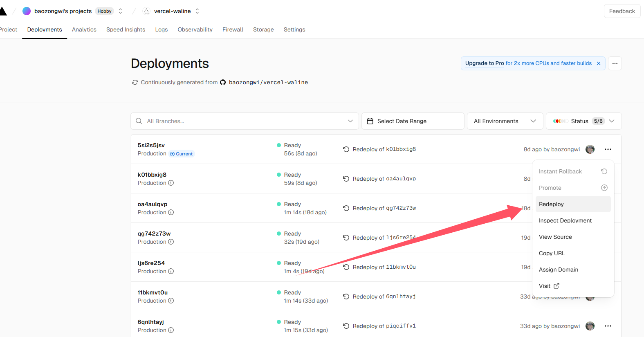Choose View Source from the menu
This screenshot has width=644, height=337.
(573, 237)
